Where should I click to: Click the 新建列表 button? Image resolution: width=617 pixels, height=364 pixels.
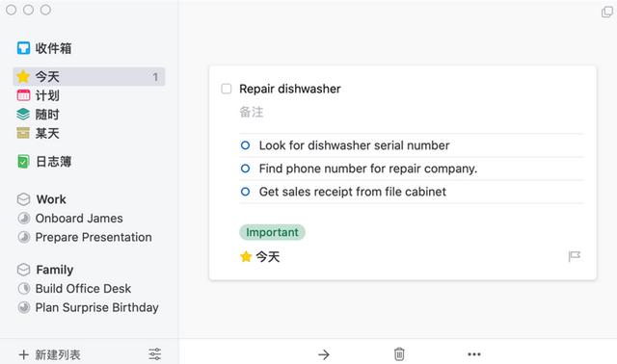tap(49, 354)
